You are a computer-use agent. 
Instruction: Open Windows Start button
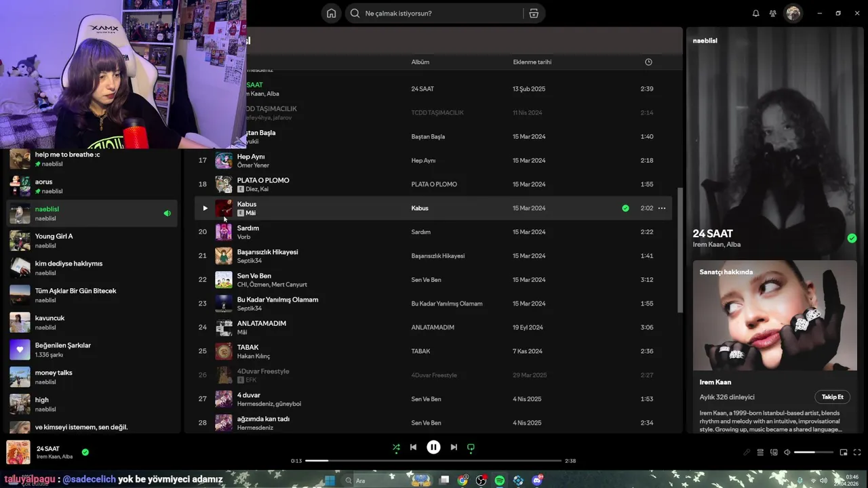(330, 481)
